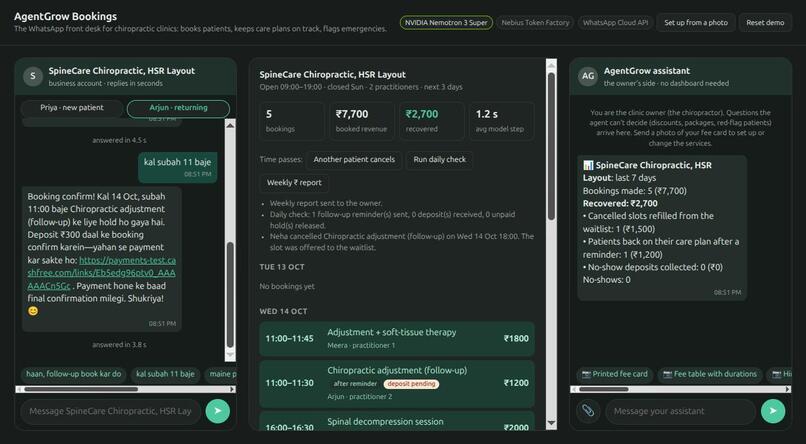The width and height of the screenshot is (806, 444).
Task: Switch to Priya - new patient tab
Action: tap(72, 108)
